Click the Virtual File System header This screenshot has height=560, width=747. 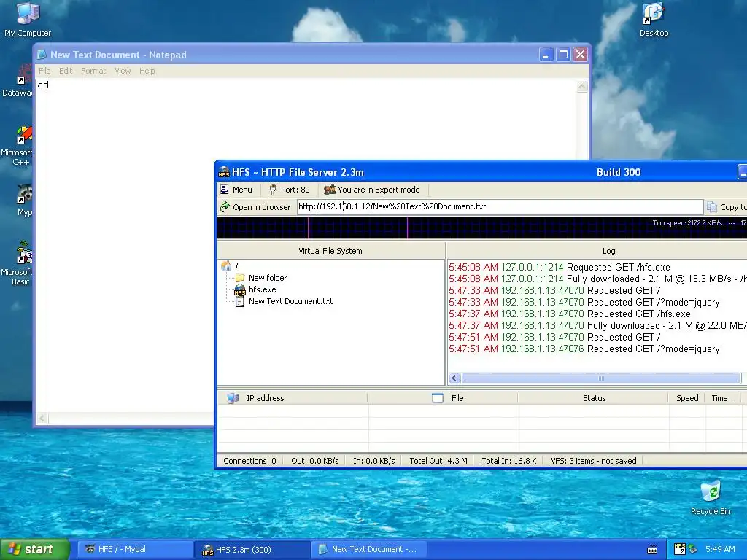[330, 251]
